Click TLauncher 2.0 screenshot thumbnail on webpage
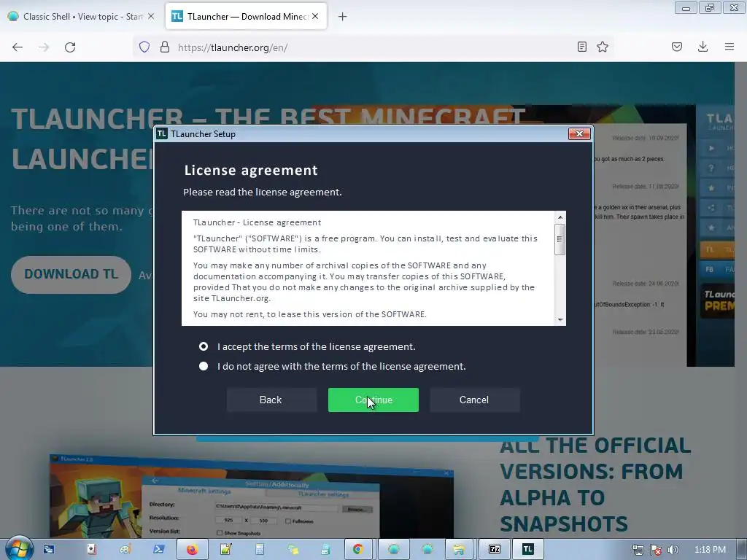 coord(252,496)
